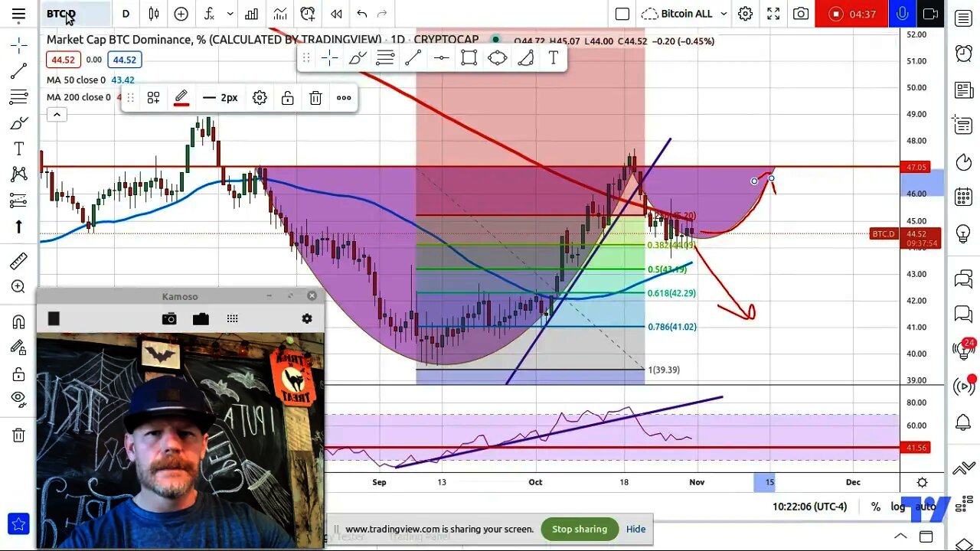
Task: Toggle lock all drawing tools
Action: pos(19,373)
